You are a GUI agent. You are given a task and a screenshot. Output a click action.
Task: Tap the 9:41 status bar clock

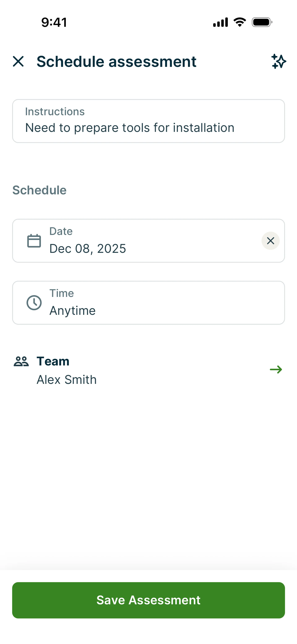point(54,22)
